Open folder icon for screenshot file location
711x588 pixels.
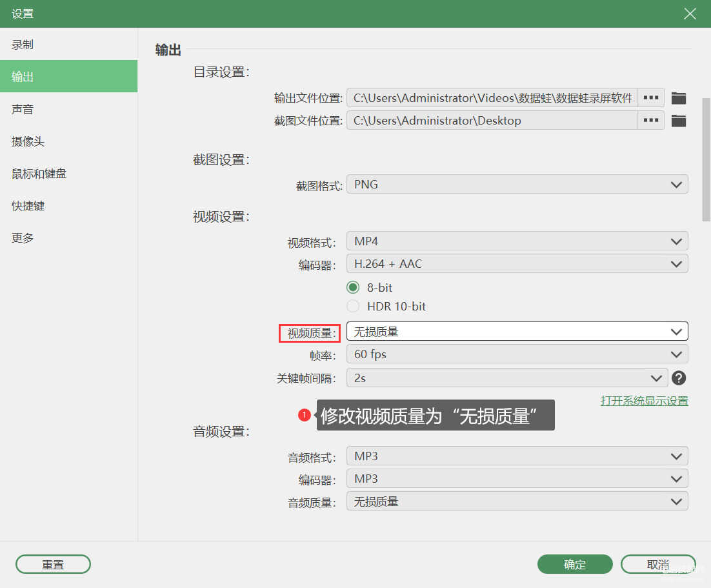(678, 121)
